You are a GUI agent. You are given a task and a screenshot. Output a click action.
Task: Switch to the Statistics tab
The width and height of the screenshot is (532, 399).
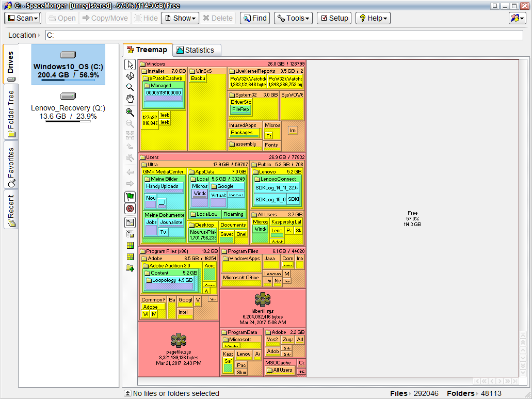(197, 50)
